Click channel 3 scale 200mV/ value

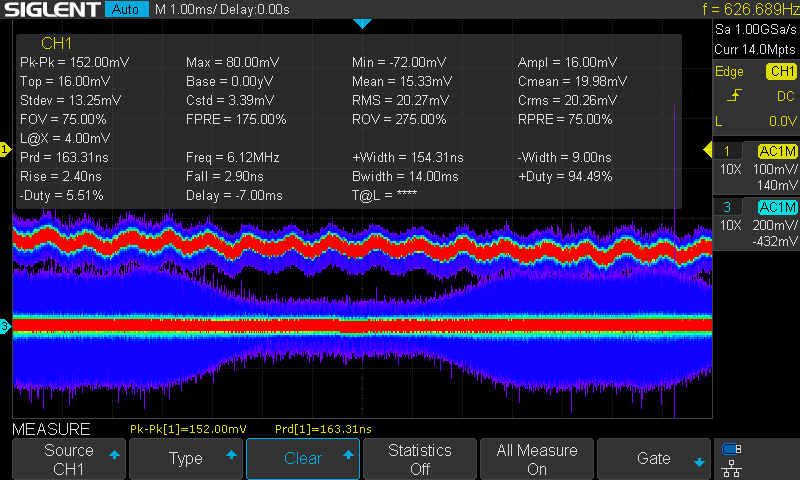775,225
